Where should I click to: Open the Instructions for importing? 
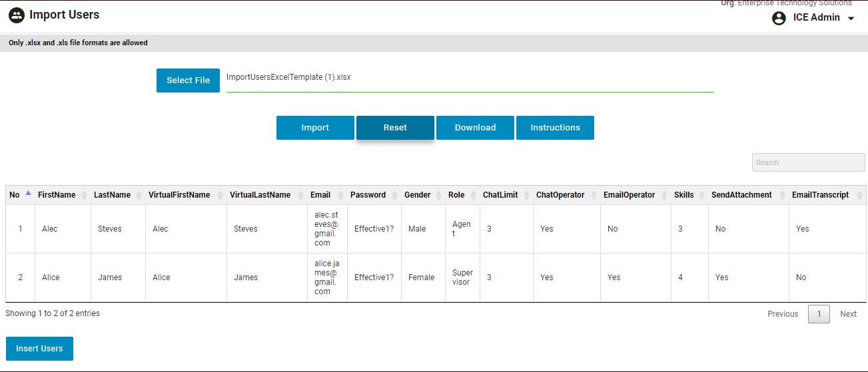click(555, 128)
